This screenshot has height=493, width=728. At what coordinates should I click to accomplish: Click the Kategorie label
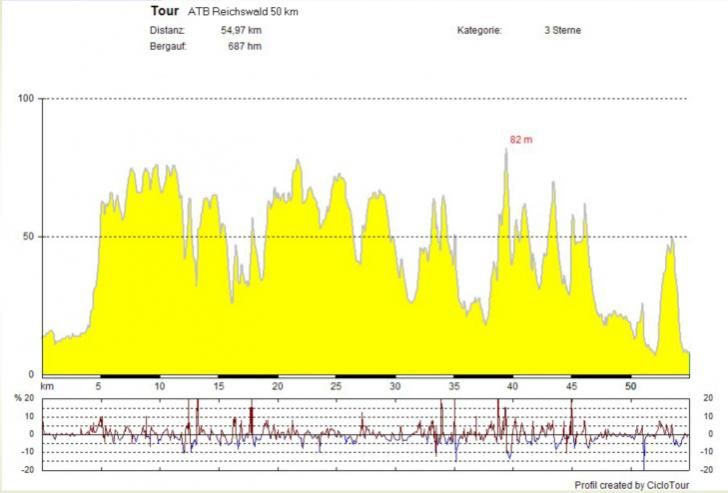[479, 30]
